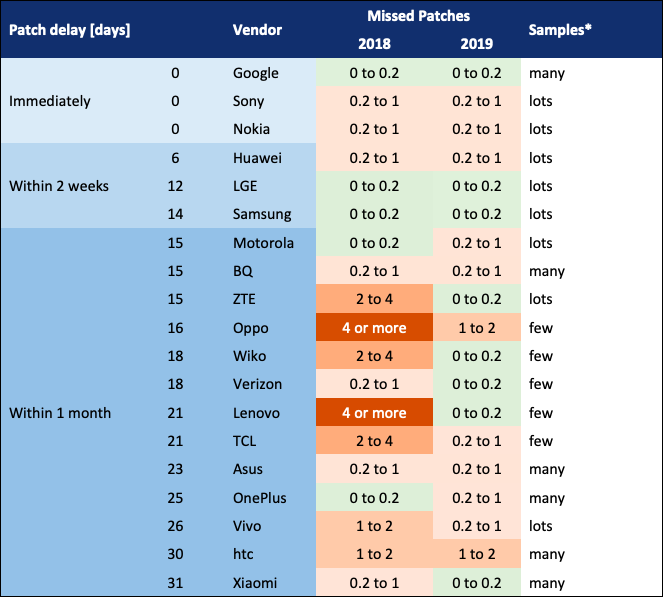Click the "Missed Patches" header
663x597 pixels.
(419, 16)
